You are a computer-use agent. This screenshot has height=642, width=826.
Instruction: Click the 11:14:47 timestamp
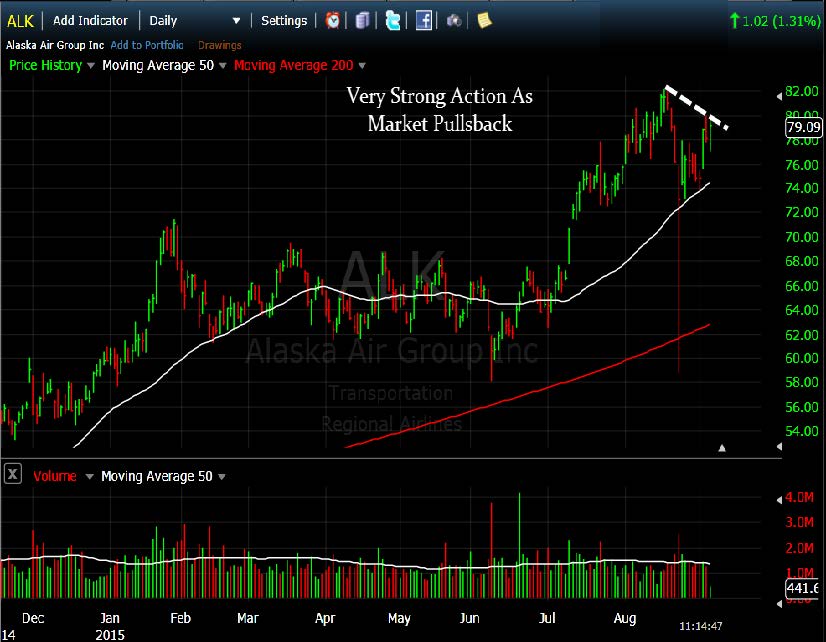(x=700, y=626)
